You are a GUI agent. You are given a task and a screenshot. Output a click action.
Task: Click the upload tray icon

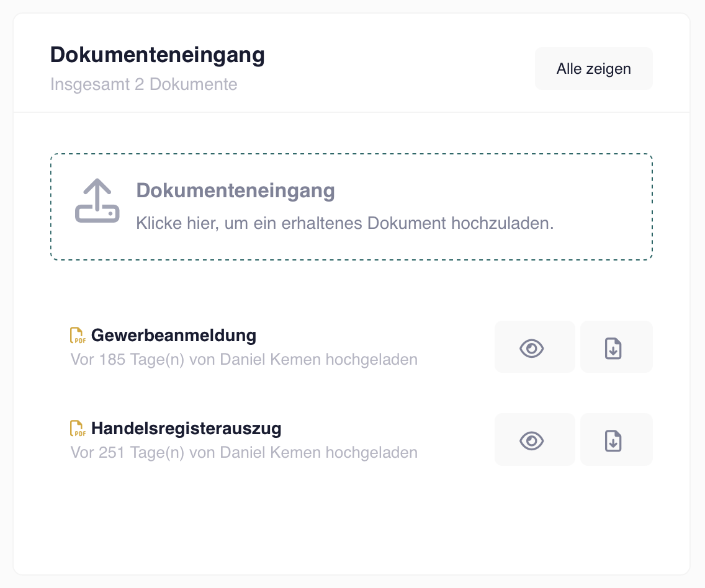97,201
